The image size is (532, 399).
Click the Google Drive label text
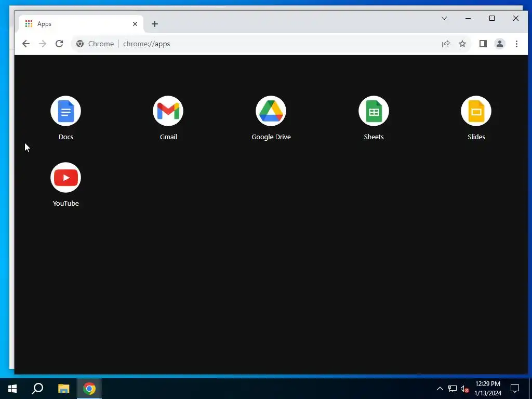tap(271, 137)
